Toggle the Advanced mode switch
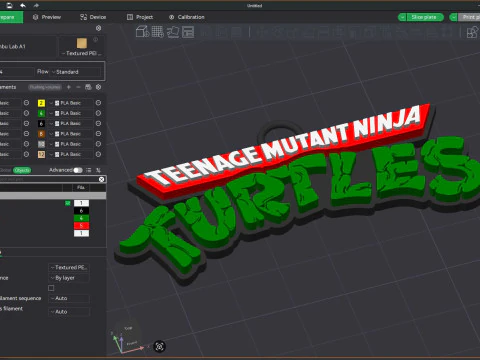Viewport: 480px width, 360px height. (78, 170)
